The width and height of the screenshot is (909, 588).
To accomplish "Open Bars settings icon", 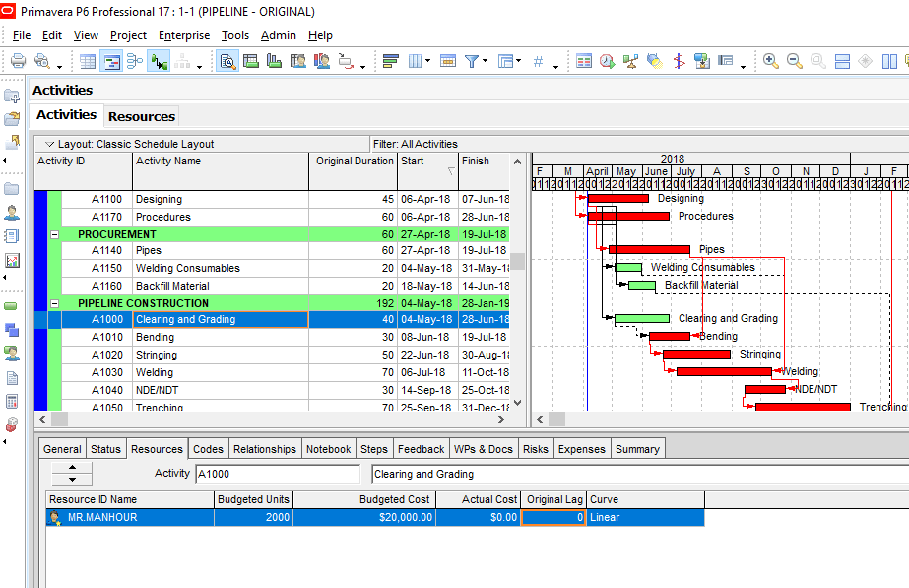I will 391,61.
